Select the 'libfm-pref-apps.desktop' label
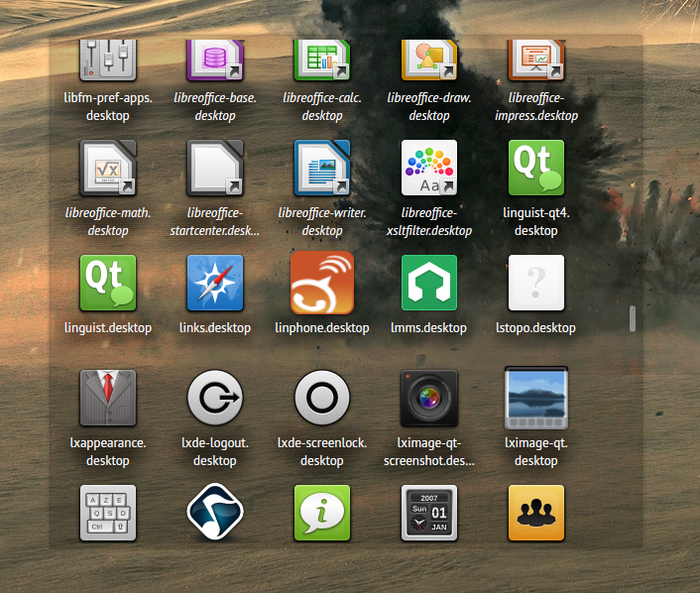This screenshot has height=593, width=700. [x=108, y=107]
